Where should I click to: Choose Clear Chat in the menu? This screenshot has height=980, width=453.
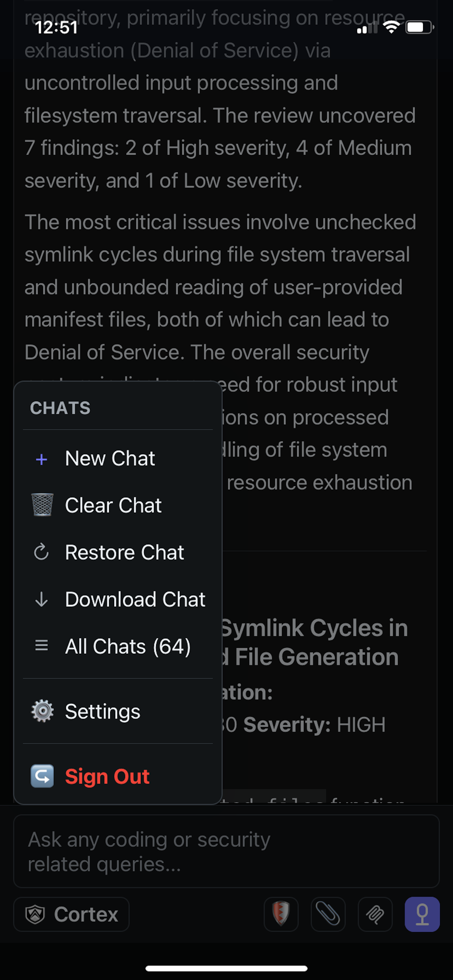point(113,505)
